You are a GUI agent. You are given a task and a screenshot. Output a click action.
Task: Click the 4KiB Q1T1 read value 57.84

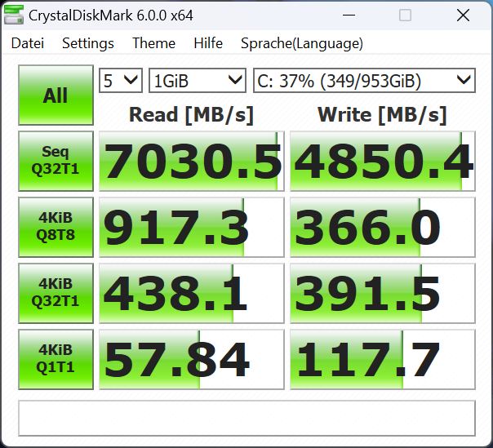coord(192,359)
